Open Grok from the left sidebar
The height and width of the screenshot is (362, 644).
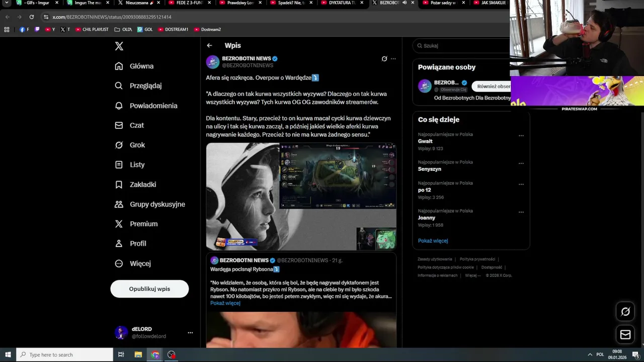click(130, 145)
